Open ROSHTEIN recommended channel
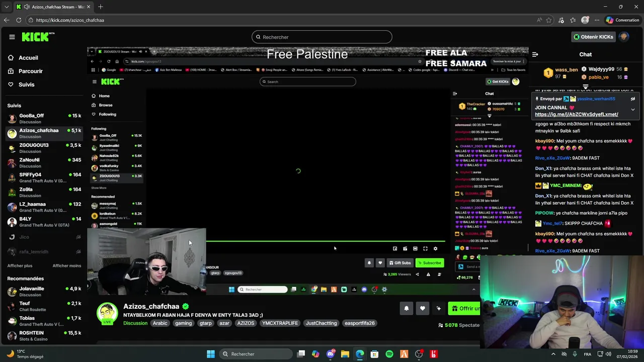The width and height of the screenshot is (644, 362). click(x=44, y=335)
